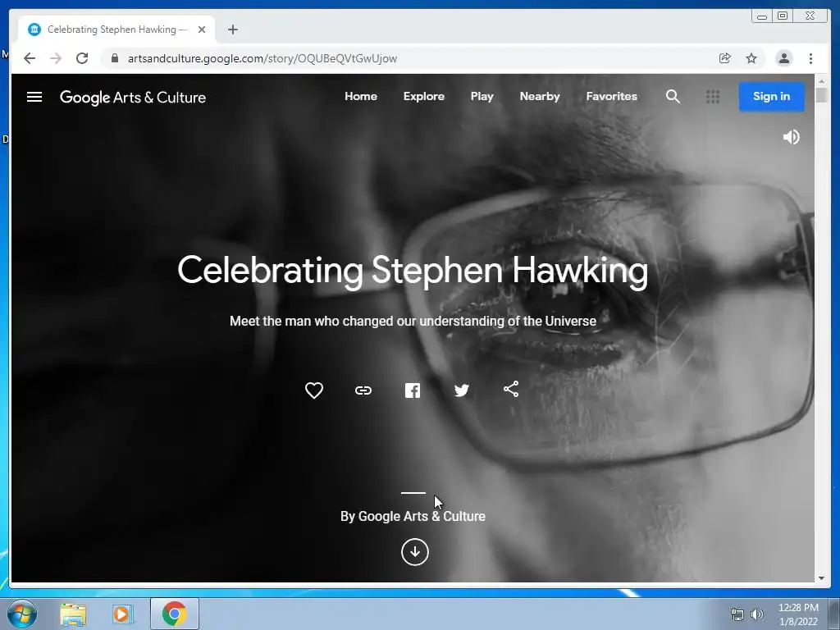Open the Windows Start orb

(21, 614)
